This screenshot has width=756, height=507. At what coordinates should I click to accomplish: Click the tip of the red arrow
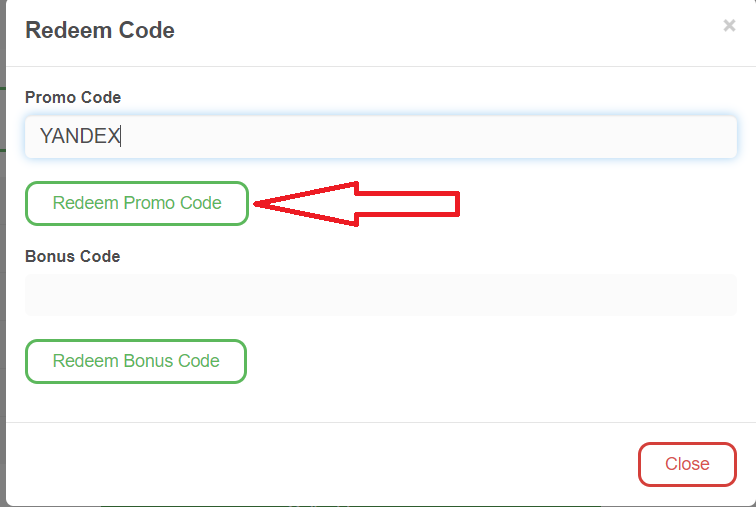[262, 204]
